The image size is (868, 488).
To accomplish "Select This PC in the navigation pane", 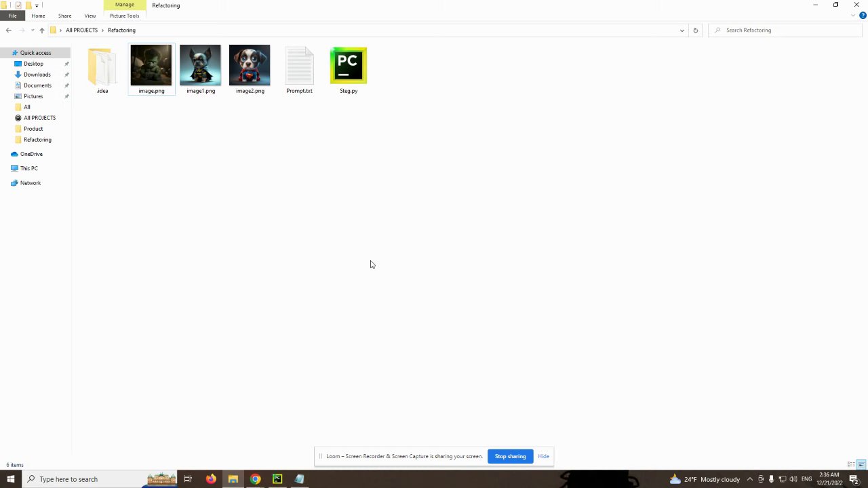I will (x=28, y=168).
